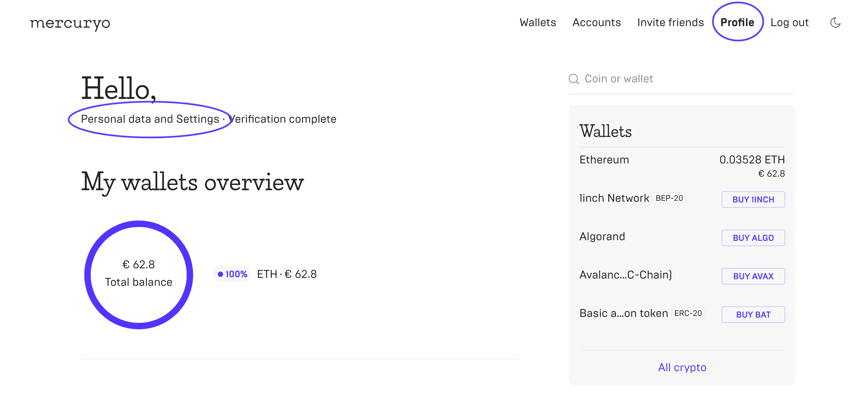Open Personal data and Settings

pos(150,119)
